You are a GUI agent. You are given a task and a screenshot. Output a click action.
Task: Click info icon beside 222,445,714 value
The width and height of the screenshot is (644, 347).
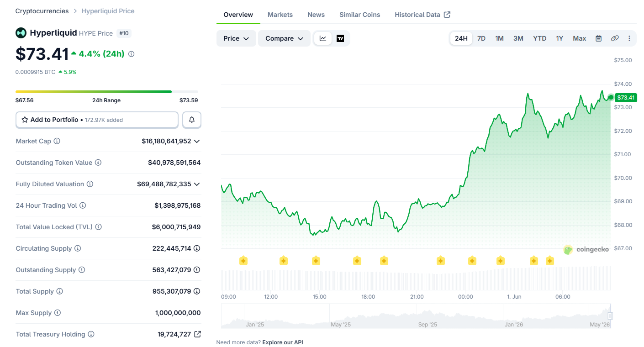click(x=197, y=248)
